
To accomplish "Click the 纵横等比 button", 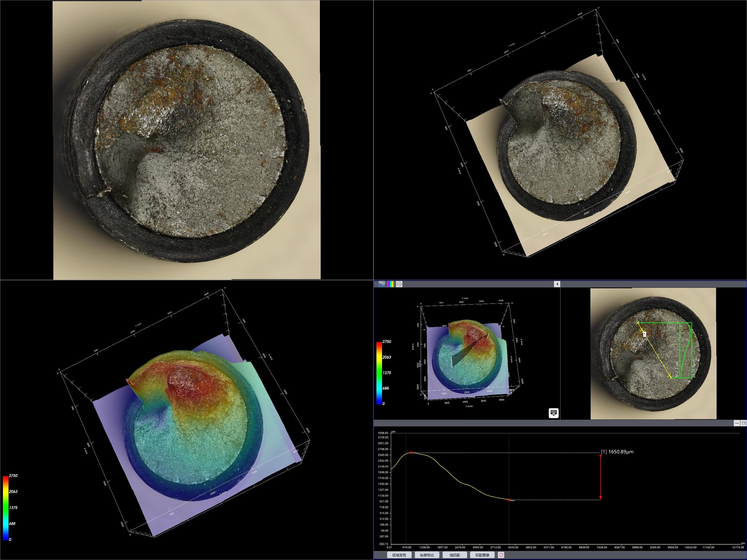I will 427,555.
